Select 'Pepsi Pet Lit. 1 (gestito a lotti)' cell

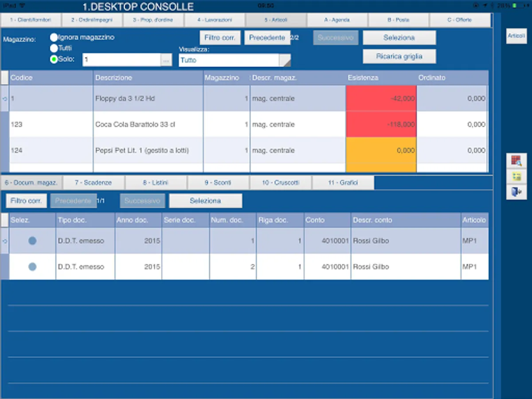[148, 150]
